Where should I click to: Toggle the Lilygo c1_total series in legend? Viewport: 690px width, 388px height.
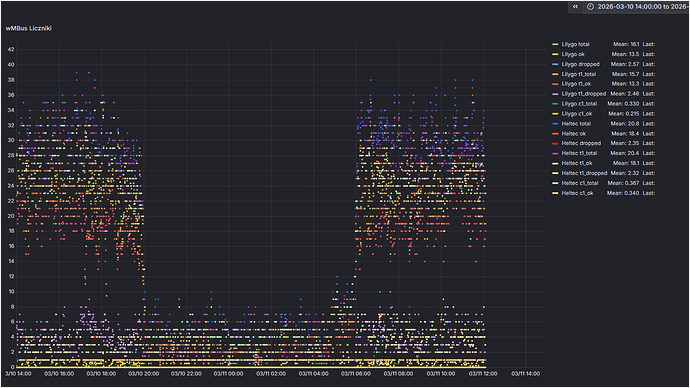[x=579, y=104]
